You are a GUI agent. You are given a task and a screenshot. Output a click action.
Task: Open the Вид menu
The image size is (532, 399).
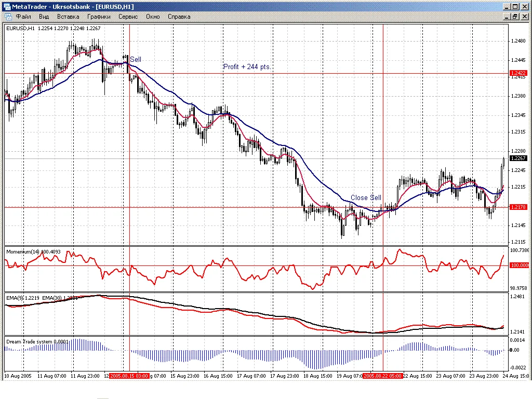tap(44, 17)
